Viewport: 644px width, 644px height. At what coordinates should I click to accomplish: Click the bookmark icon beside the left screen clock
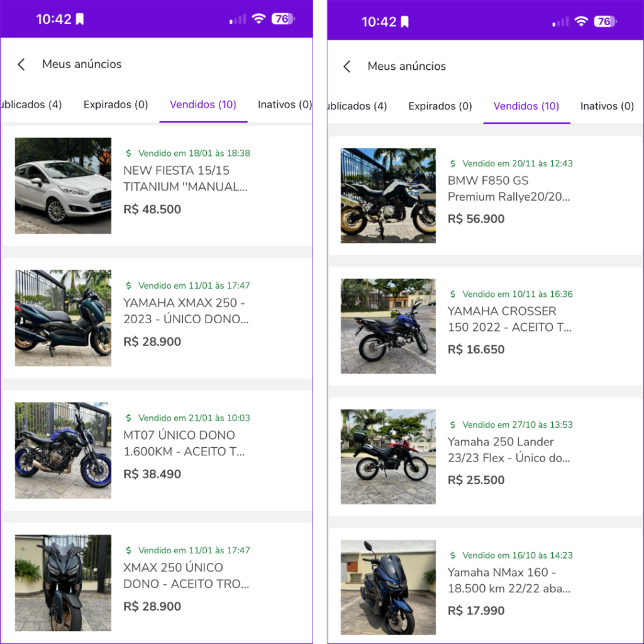[80, 19]
